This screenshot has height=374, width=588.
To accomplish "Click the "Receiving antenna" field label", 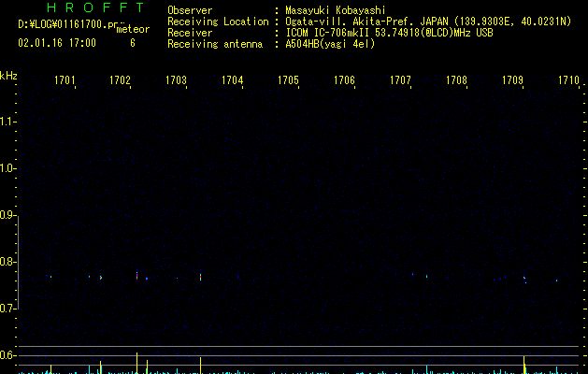I will (215, 44).
